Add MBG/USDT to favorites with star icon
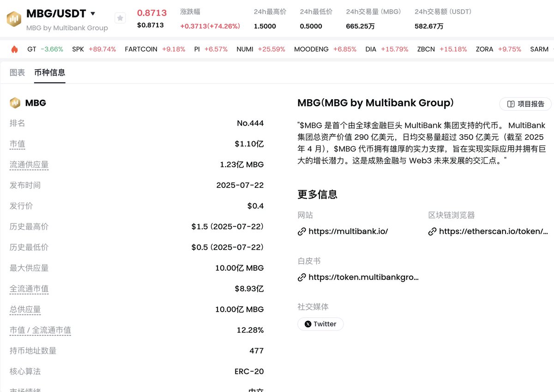Screen dimensions: 554x392 click(x=120, y=18)
